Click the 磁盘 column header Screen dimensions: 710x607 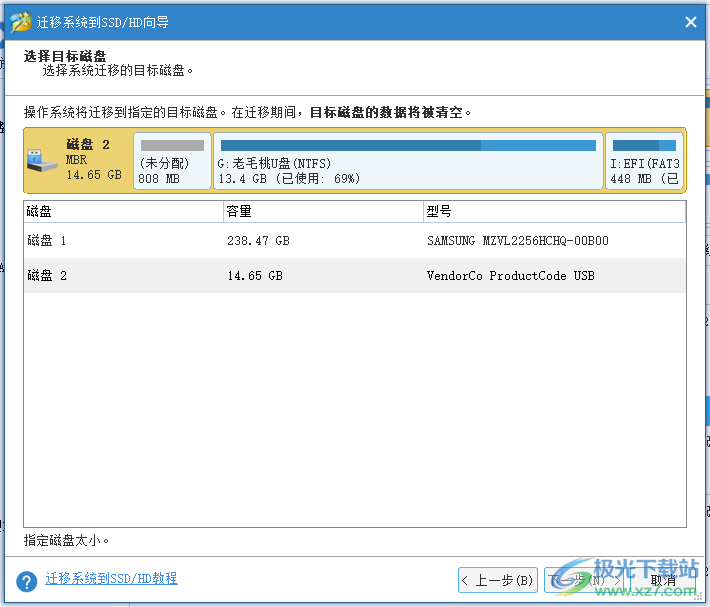click(123, 211)
